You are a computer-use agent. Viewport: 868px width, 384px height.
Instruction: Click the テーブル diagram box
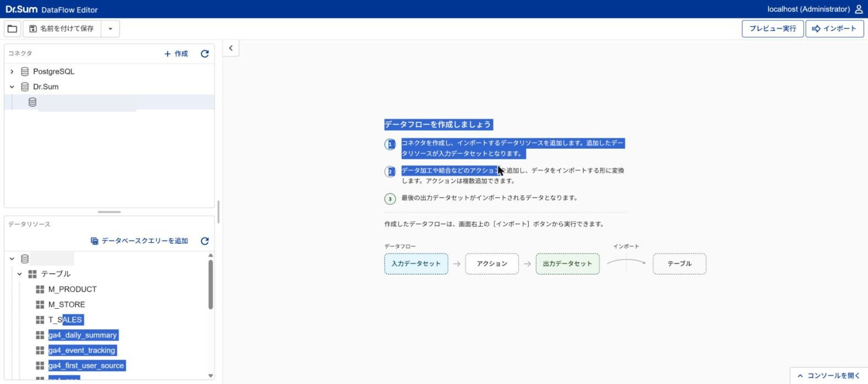pos(679,264)
